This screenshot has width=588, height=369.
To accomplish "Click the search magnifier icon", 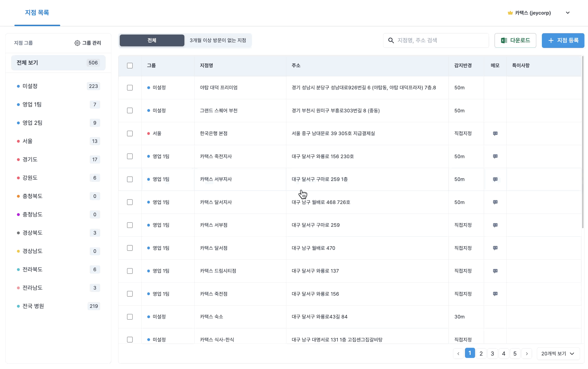I will tap(391, 40).
